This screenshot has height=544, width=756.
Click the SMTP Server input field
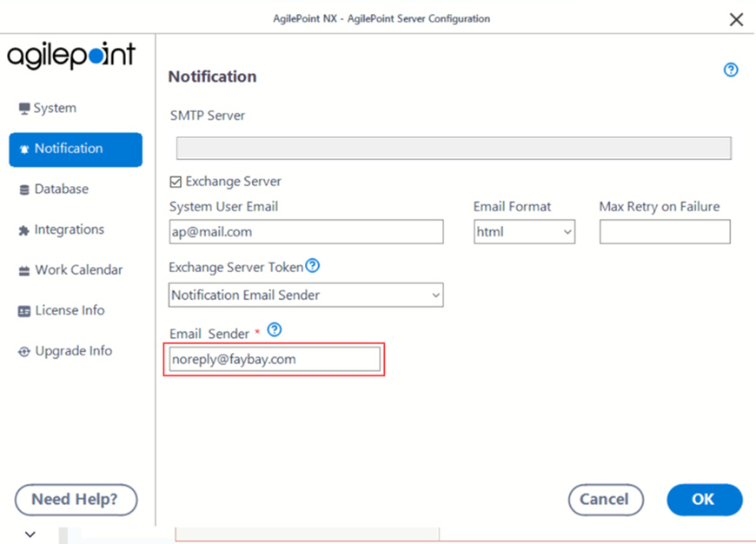(454, 148)
